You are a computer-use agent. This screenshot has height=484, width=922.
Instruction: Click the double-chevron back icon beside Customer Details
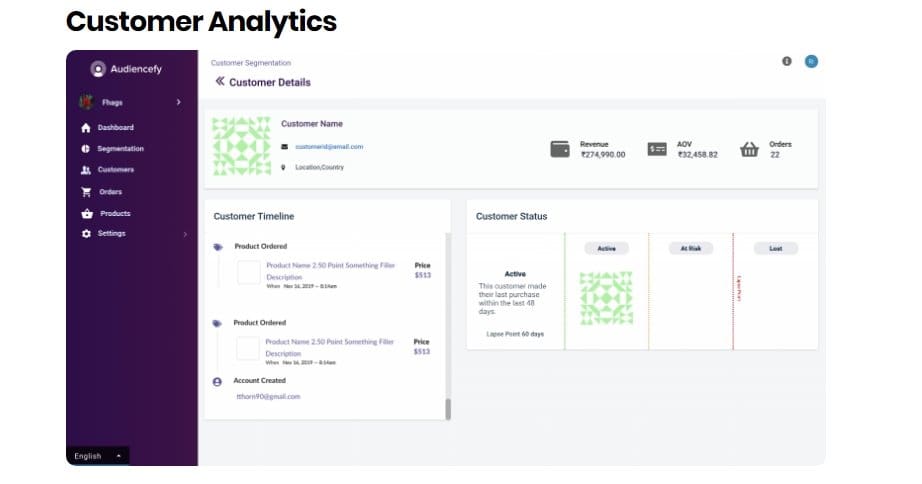[x=220, y=82]
